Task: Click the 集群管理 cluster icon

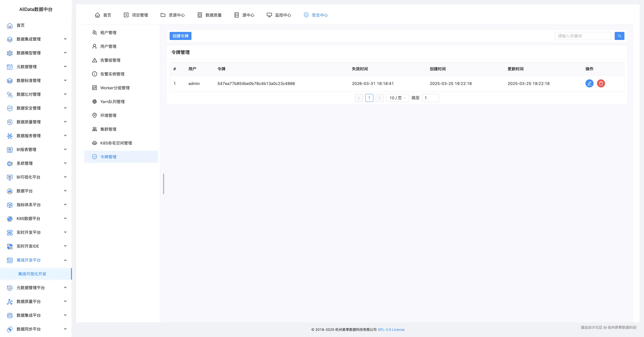Action: click(94, 129)
